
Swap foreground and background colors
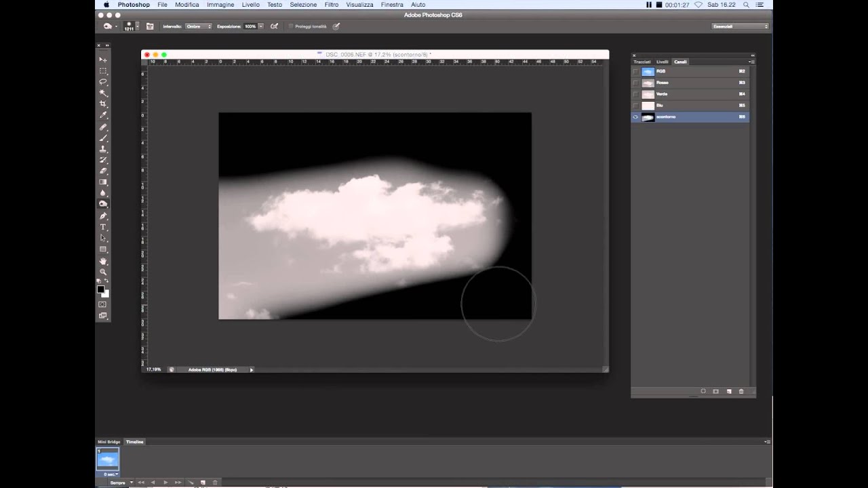tap(106, 281)
